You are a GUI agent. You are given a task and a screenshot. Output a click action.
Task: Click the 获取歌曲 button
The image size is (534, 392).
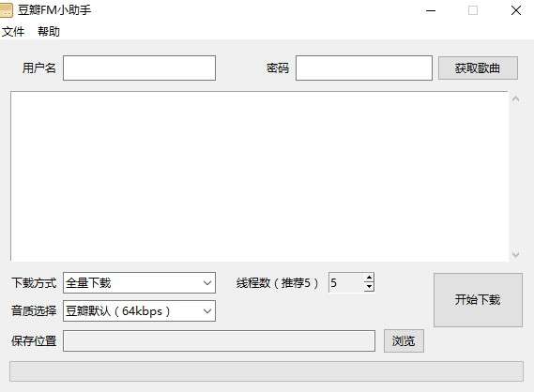pyautogui.click(x=478, y=68)
